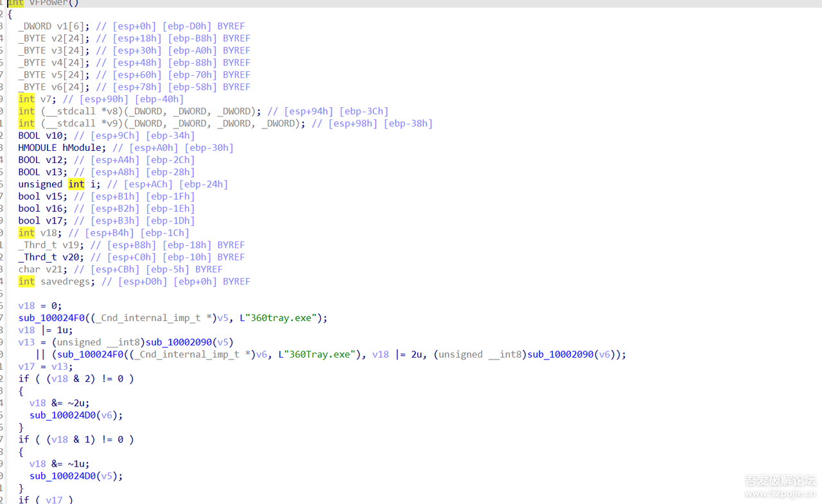Click the "if ( v17 )" statement
The height and width of the screenshot is (504, 822).
tap(46, 500)
